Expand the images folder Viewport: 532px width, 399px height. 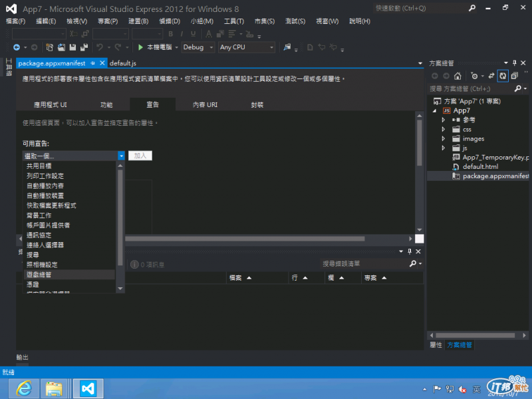point(443,139)
